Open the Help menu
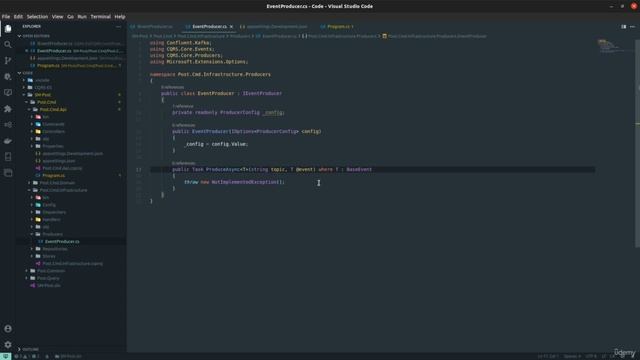640x360 pixels. pyautogui.click(x=120, y=17)
